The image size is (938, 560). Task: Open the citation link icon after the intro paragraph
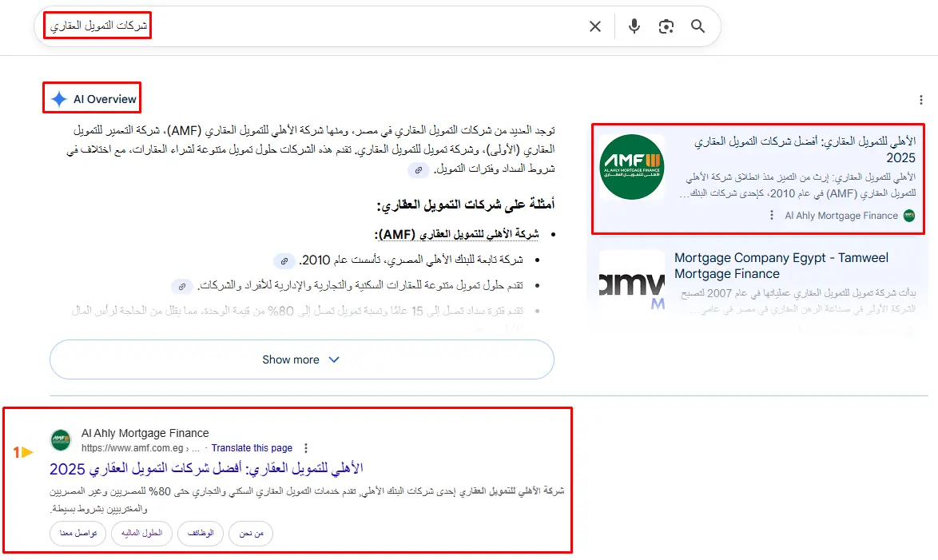click(418, 170)
